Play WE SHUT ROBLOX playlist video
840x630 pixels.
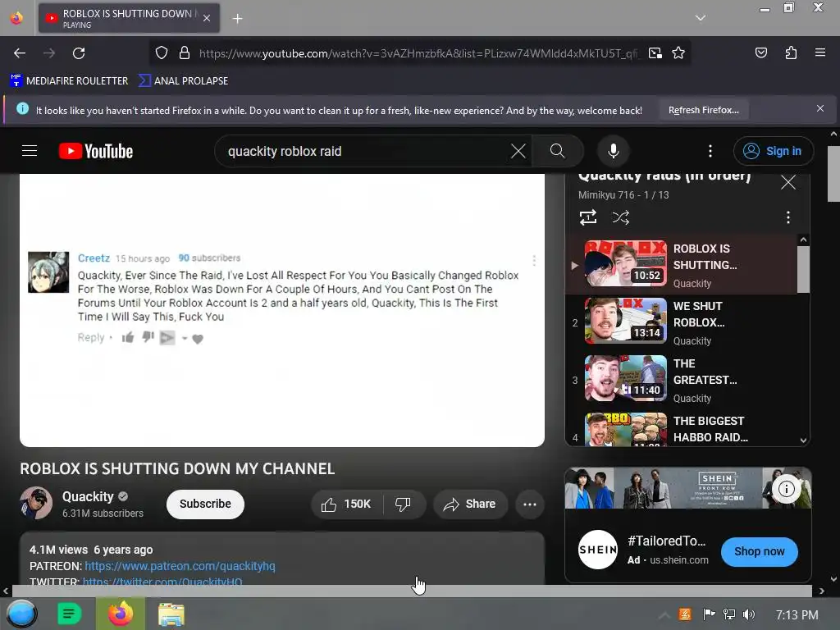click(682, 322)
